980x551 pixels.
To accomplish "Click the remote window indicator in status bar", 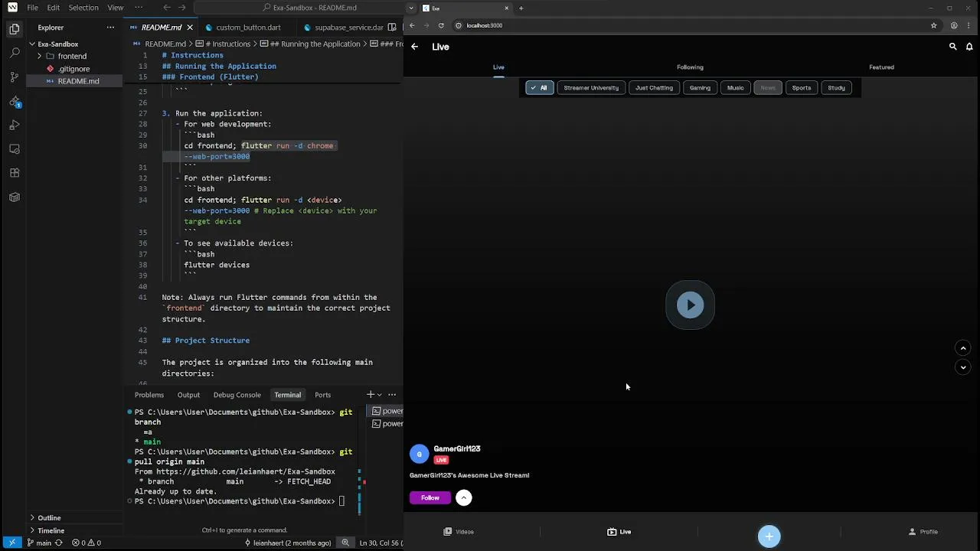I will 11,543.
